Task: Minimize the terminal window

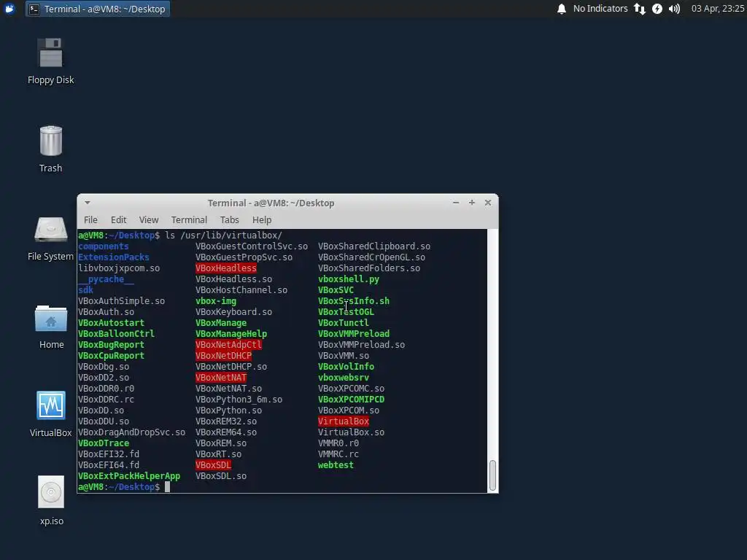Action: point(456,203)
